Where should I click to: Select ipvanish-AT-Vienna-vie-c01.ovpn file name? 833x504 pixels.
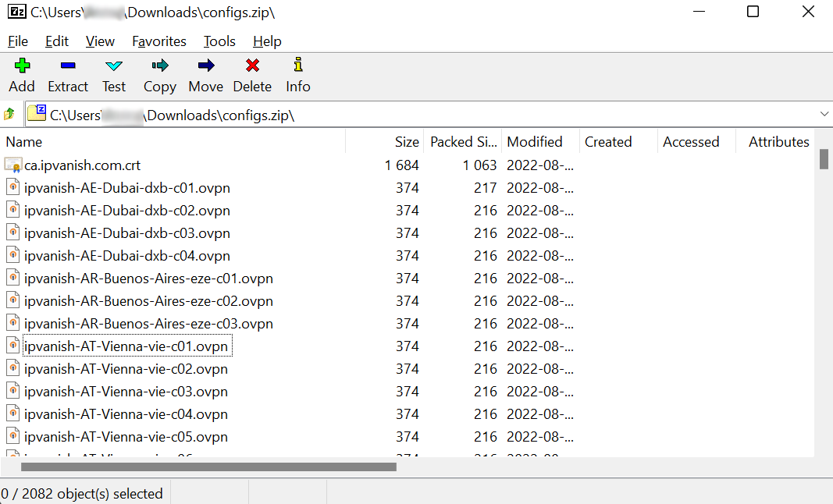(126, 346)
